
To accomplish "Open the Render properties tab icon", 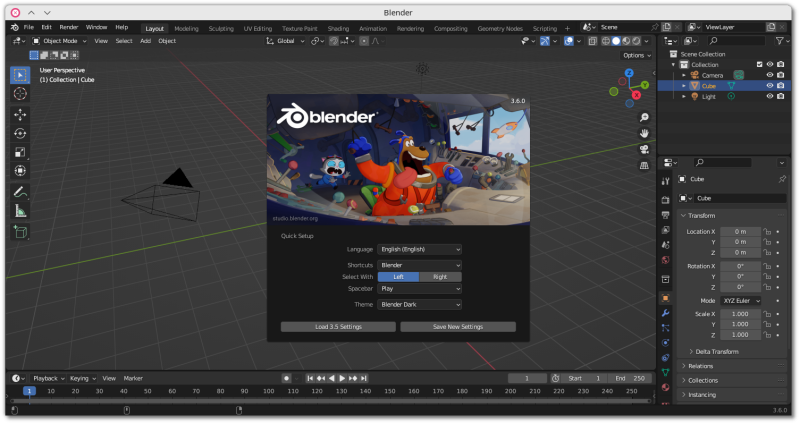I will pyautogui.click(x=665, y=200).
